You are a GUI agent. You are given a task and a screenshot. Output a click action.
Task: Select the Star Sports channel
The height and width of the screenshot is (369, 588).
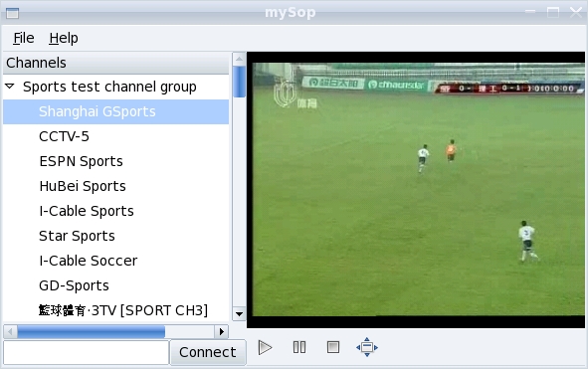pyautogui.click(x=115, y=236)
